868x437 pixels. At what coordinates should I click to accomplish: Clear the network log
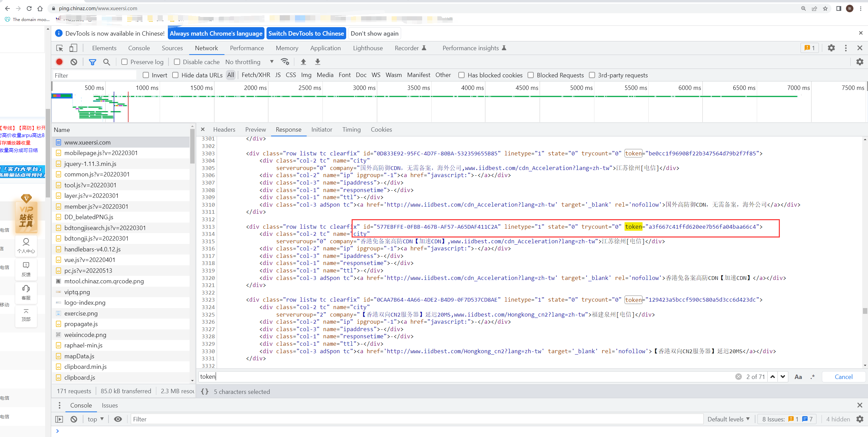tap(74, 62)
